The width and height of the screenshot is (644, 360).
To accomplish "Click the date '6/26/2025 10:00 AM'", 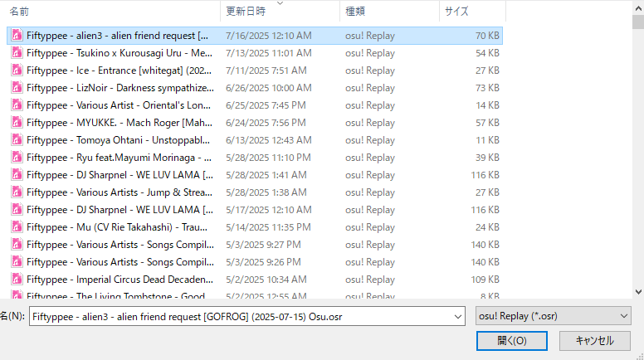I will (269, 88).
